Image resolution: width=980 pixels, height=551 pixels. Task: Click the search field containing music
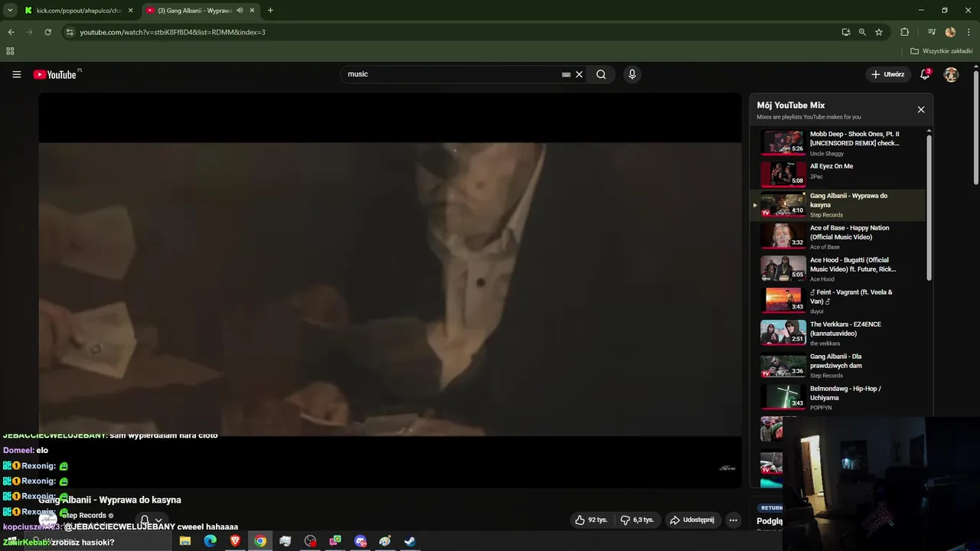(452, 74)
